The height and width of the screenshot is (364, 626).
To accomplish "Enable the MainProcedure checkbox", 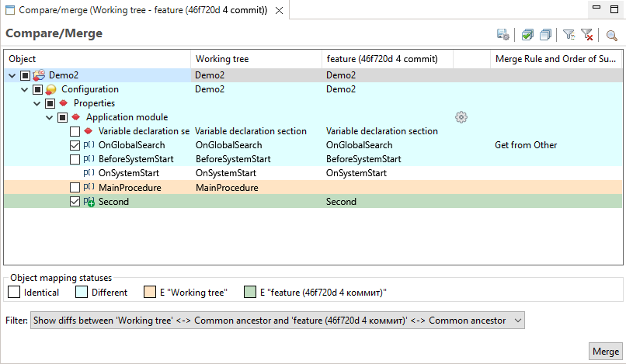I will pos(75,187).
